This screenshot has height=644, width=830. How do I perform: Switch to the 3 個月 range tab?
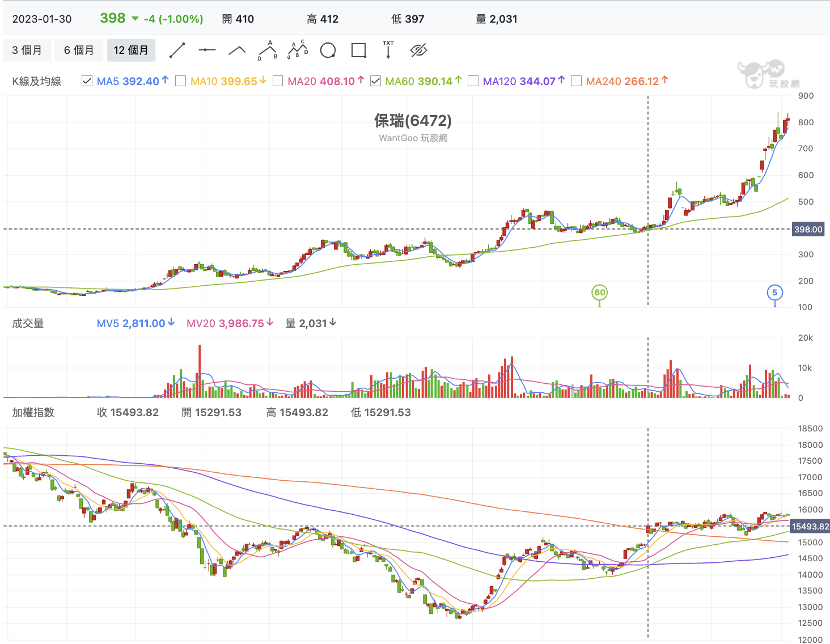point(27,50)
